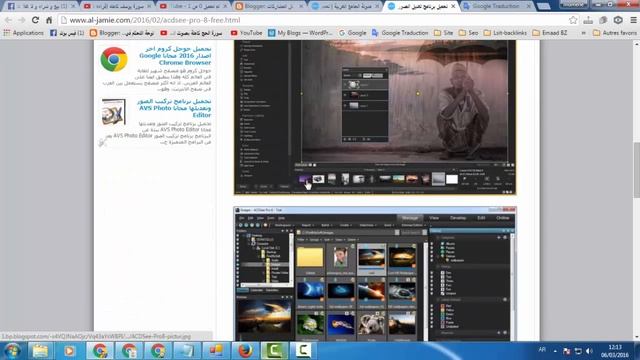The width and height of the screenshot is (640, 360).
Task: Open the Blogger bookmark in bookmarks bar
Action: pyautogui.click(x=122, y=33)
